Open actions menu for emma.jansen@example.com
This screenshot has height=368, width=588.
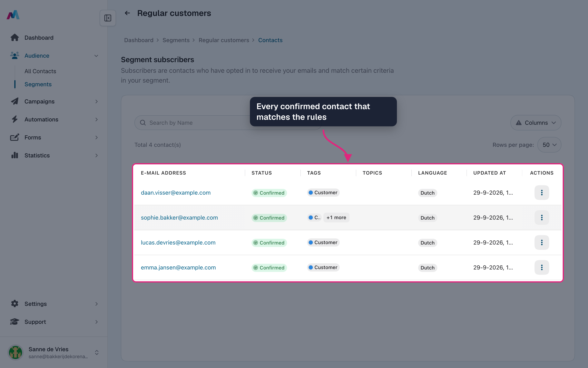tap(542, 267)
